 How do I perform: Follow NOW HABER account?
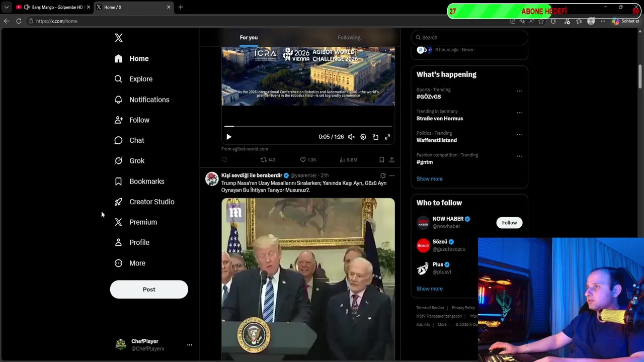click(509, 223)
